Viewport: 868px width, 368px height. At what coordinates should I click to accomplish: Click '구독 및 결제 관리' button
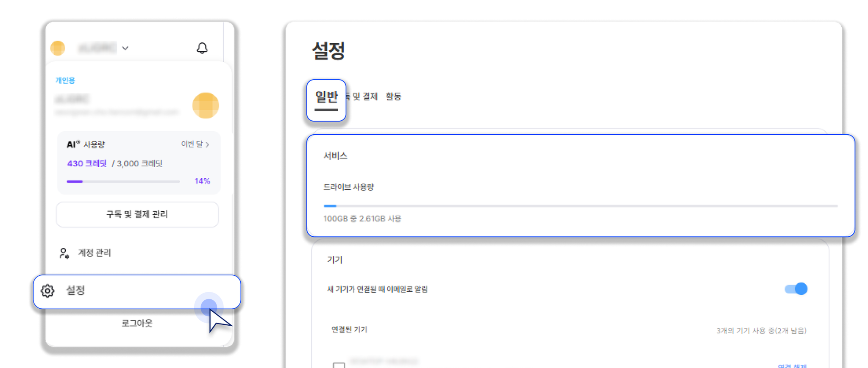(137, 214)
